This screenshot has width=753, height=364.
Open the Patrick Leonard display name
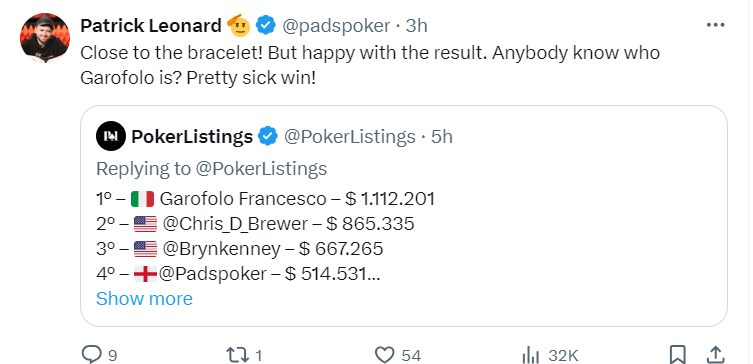(x=151, y=25)
